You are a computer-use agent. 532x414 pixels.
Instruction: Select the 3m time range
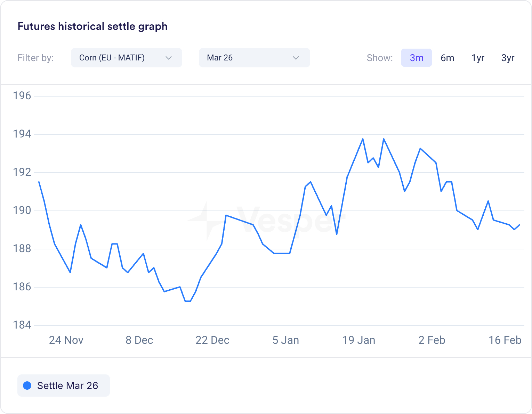416,58
